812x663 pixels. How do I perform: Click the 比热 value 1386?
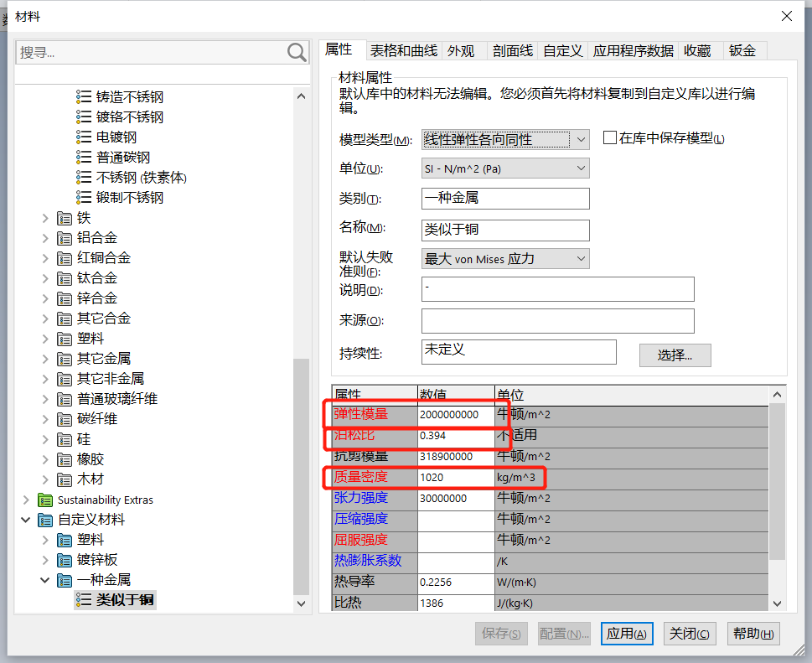pyautogui.click(x=456, y=603)
